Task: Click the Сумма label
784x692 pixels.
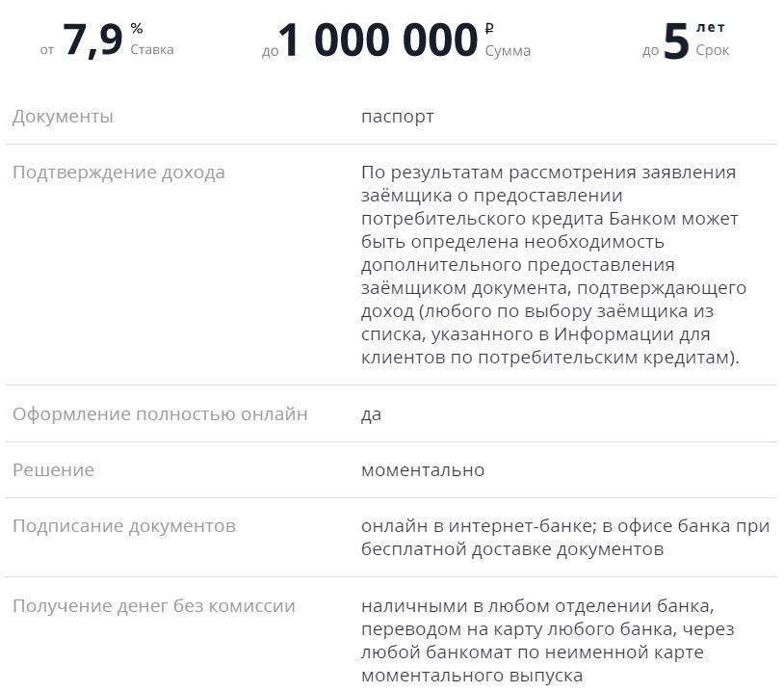Action: coord(508,51)
